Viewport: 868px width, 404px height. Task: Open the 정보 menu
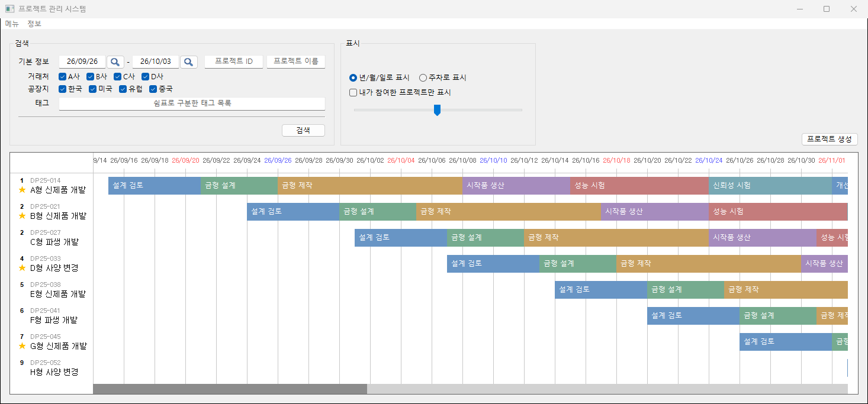[34, 24]
